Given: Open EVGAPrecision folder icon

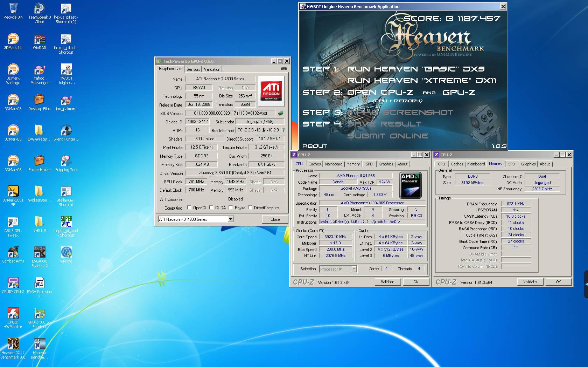Looking at the screenshot, I should (x=40, y=133).
